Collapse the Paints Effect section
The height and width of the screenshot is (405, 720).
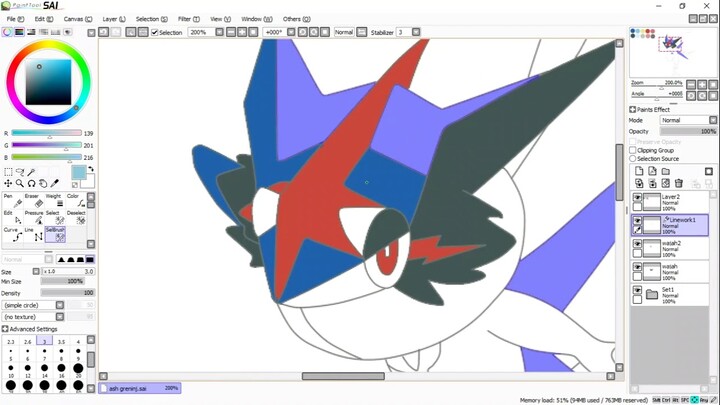tap(632, 109)
